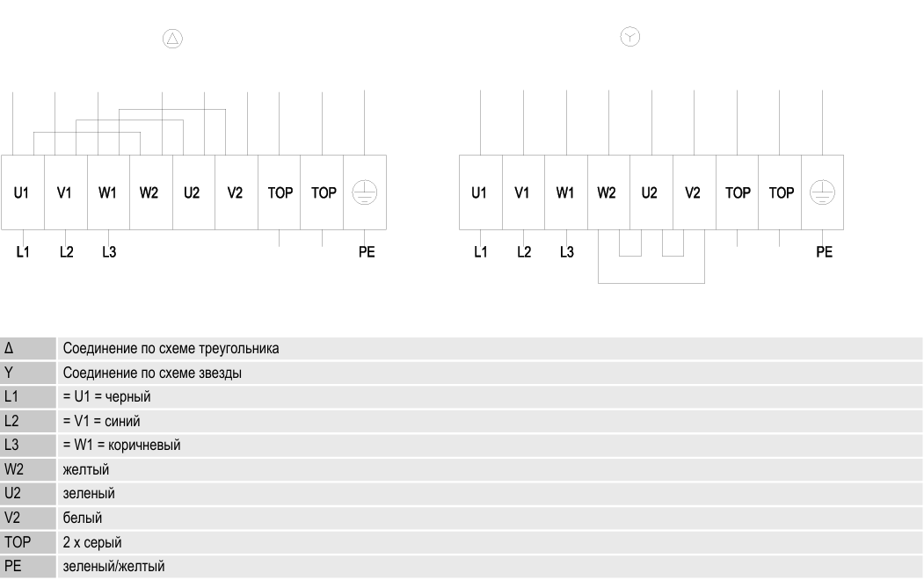Click the L1 label under delta diagram
The width and height of the screenshot is (924, 580).
[23, 253]
